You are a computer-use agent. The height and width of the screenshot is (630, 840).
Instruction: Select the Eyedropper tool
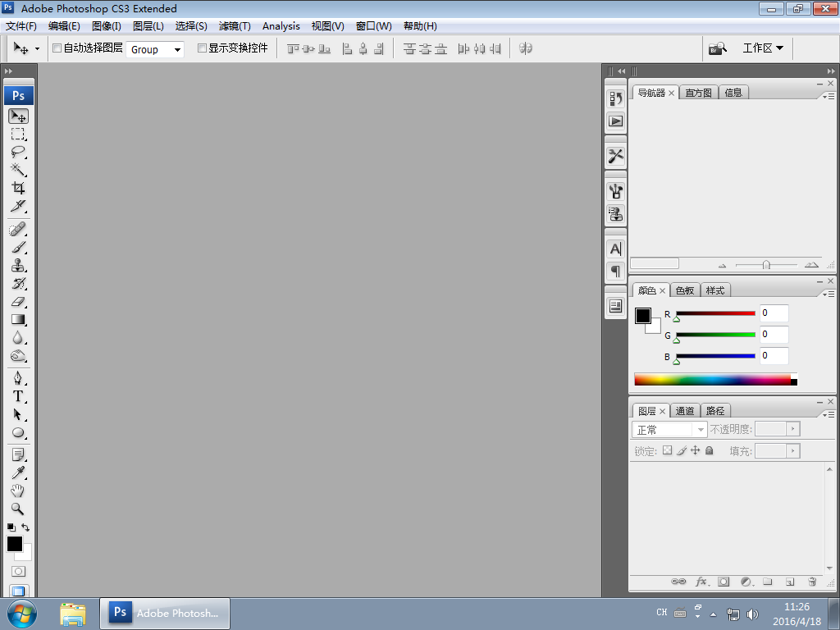tap(18, 472)
